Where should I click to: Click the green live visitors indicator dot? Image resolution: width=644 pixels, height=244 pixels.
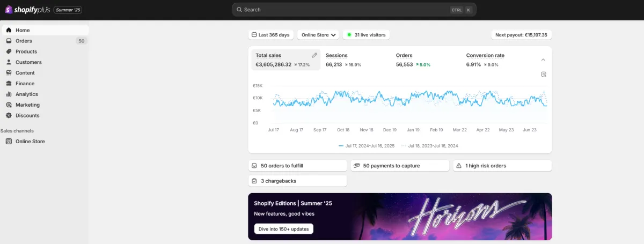click(x=349, y=35)
